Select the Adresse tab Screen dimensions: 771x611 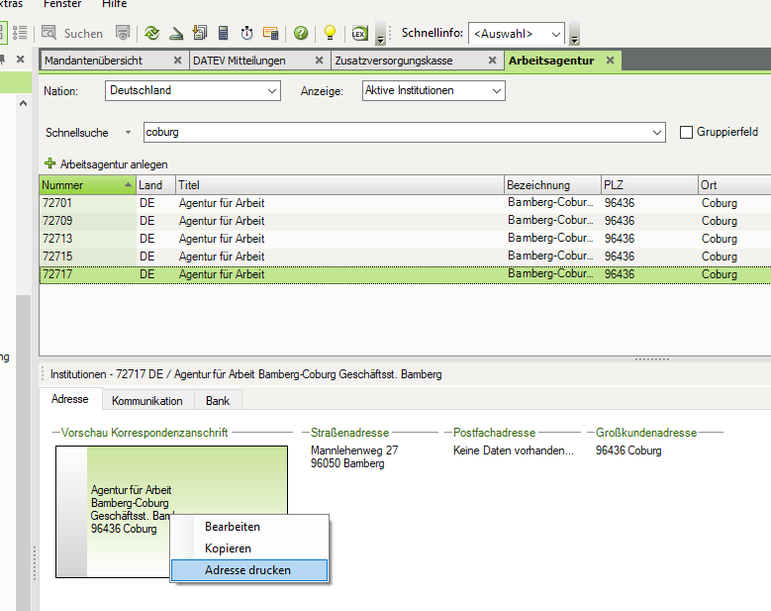(x=70, y=399)
